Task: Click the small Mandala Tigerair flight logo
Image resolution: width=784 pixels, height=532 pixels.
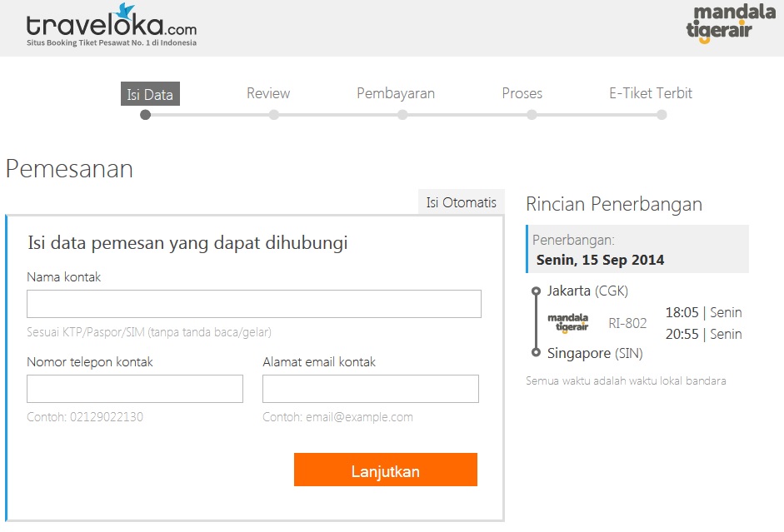Action: [567, 323]
